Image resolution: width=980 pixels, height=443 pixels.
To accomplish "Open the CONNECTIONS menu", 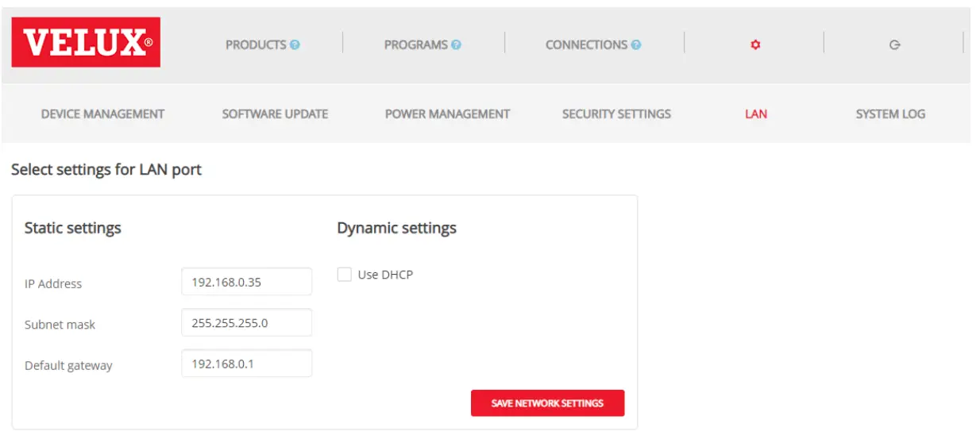I will 586,45.
